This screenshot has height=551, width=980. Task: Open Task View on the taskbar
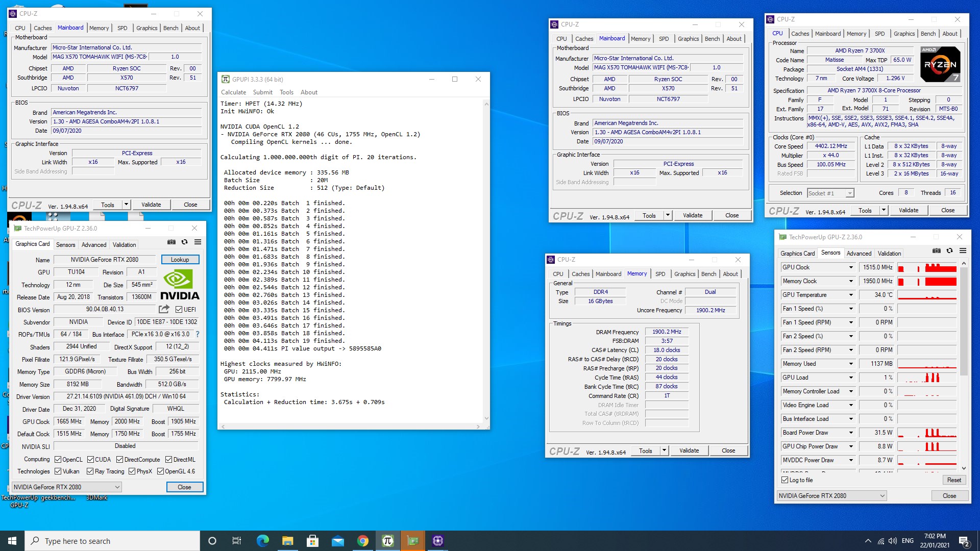(237, 541)
